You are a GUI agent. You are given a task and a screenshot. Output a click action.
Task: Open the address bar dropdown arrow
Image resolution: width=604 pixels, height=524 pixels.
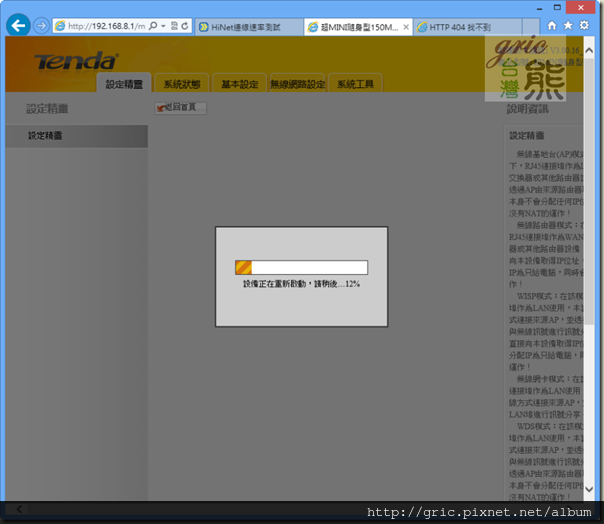point(163,26)
